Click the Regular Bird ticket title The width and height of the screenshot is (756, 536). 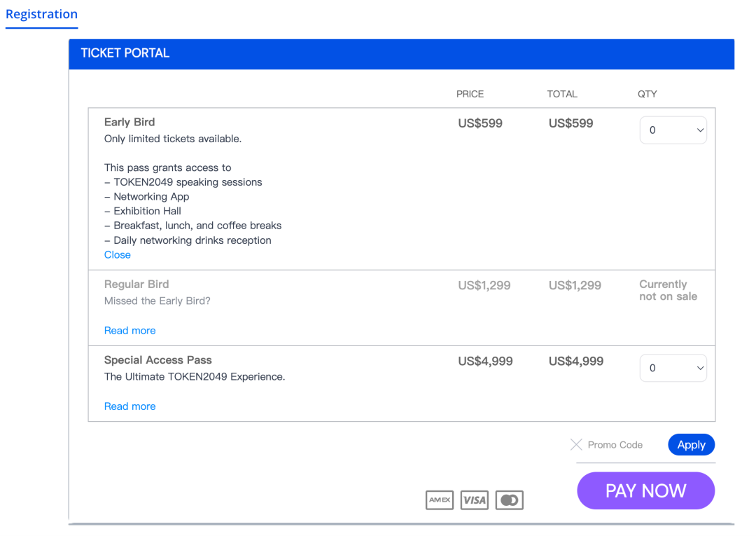coord(136,284)
